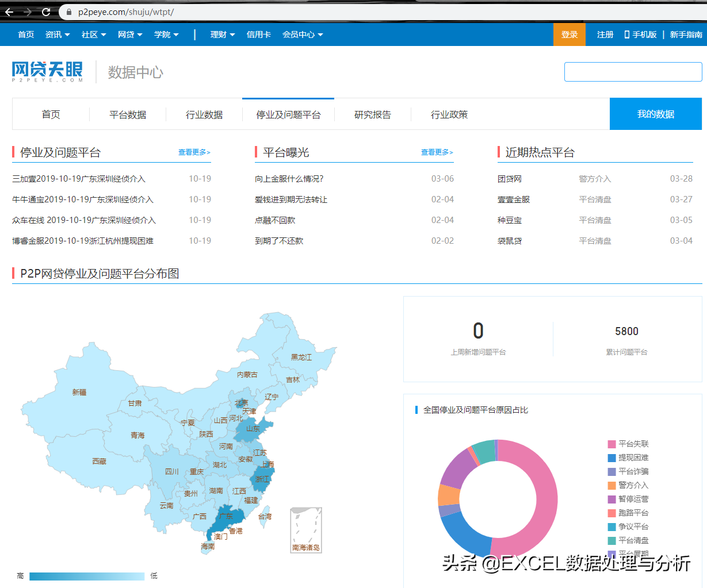Open hot platform 袋鼠贷

click(x=510, y=241)
